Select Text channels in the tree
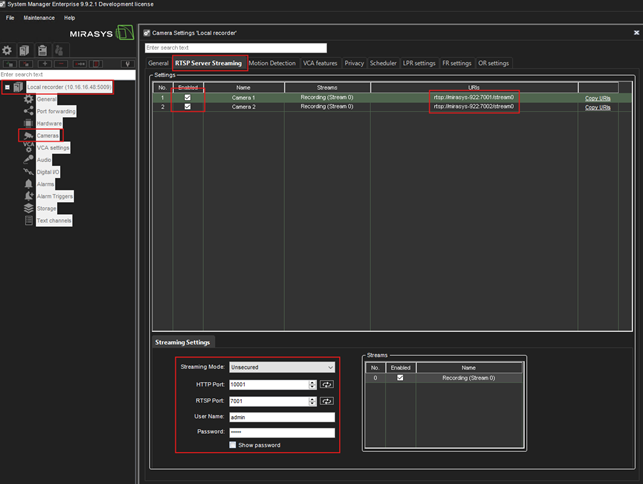 click(54, 220)
